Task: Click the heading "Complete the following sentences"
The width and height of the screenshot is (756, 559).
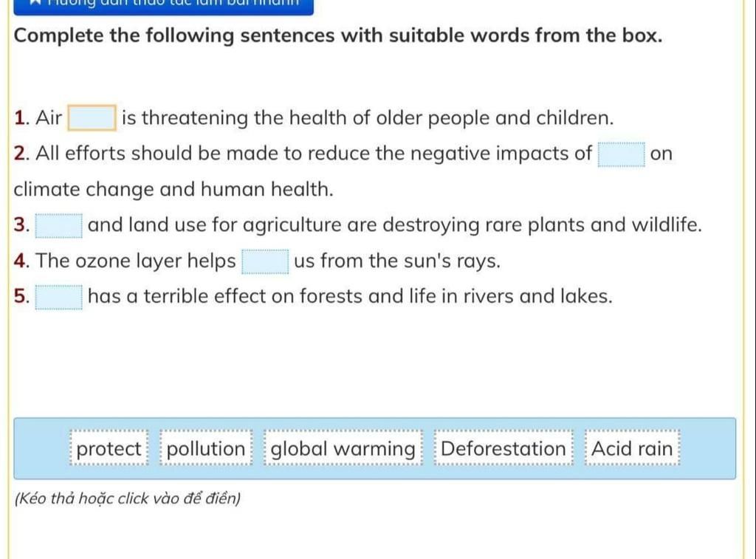Action: click(x=338, y=35)
